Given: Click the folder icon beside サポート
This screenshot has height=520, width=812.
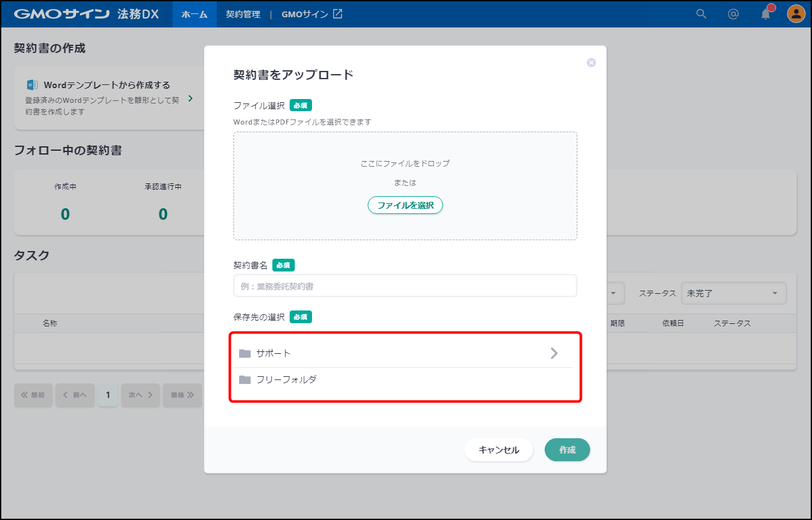Looking at the screenshot, I should 245,353.
